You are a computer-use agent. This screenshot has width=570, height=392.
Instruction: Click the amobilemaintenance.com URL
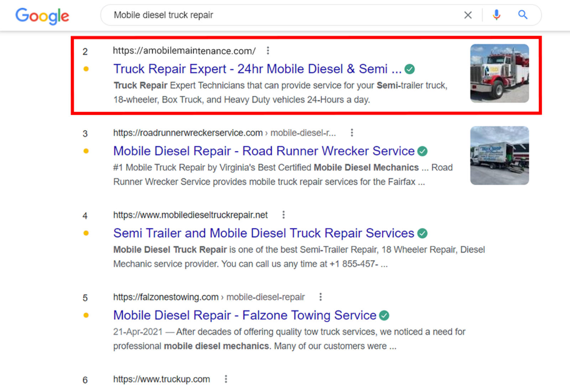coord(184,51)
